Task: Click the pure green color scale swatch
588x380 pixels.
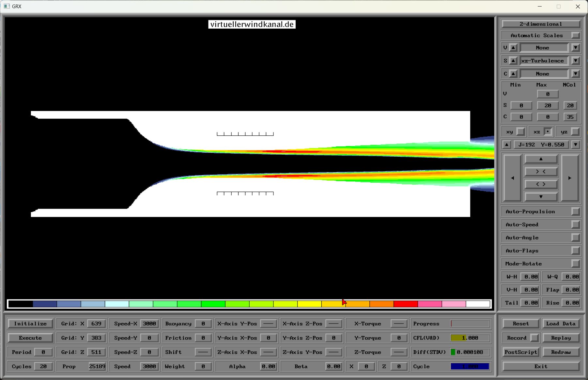Action: click(x=213, y=304)
